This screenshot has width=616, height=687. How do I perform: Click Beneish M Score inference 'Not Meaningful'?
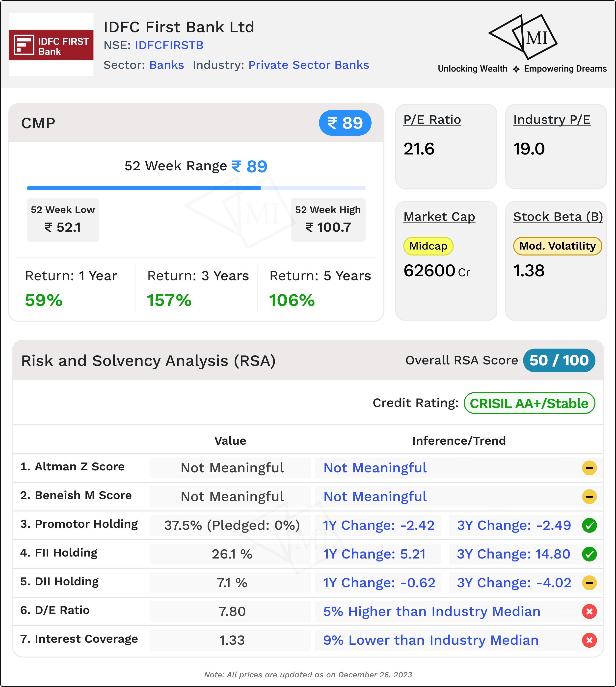click(x=375, y=497)
